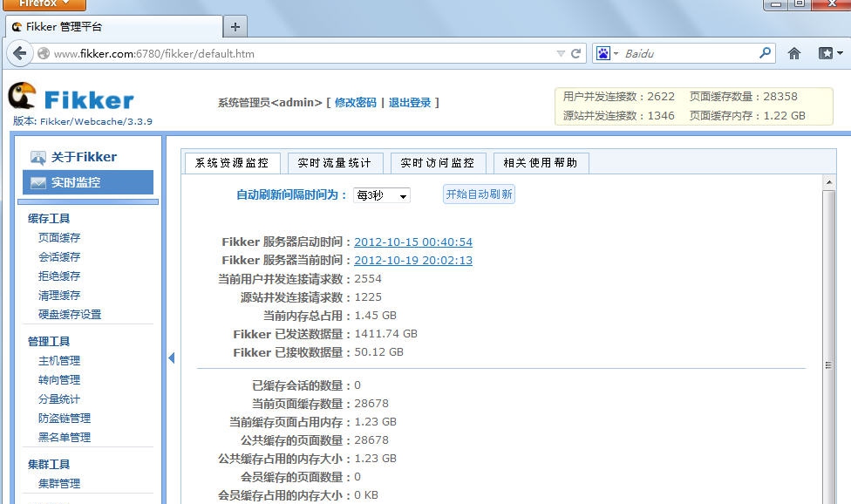Click the Firefox home icon
The width and height of the screenshot is (851, 504).
click(x=793, y=52)
